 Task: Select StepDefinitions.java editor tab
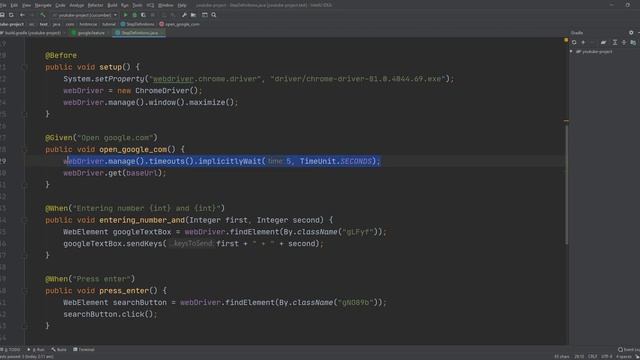click(139, 33)
